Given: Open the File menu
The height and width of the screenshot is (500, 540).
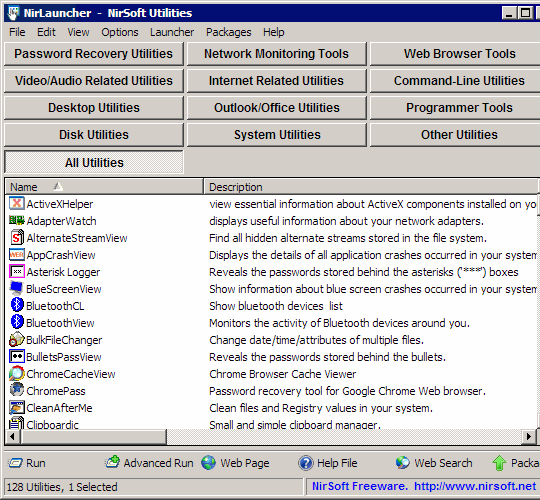Looking at the screenshot, I should tap(17, 32).
